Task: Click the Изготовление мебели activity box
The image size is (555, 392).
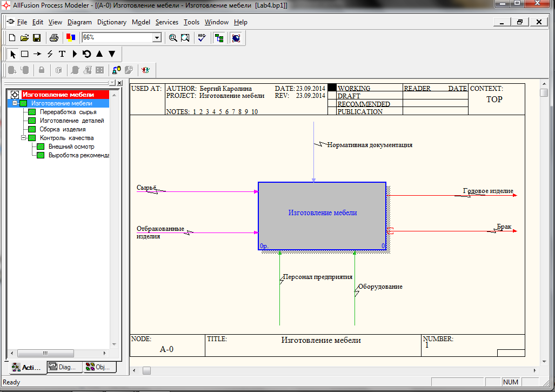Action: [x=322, y=216]
